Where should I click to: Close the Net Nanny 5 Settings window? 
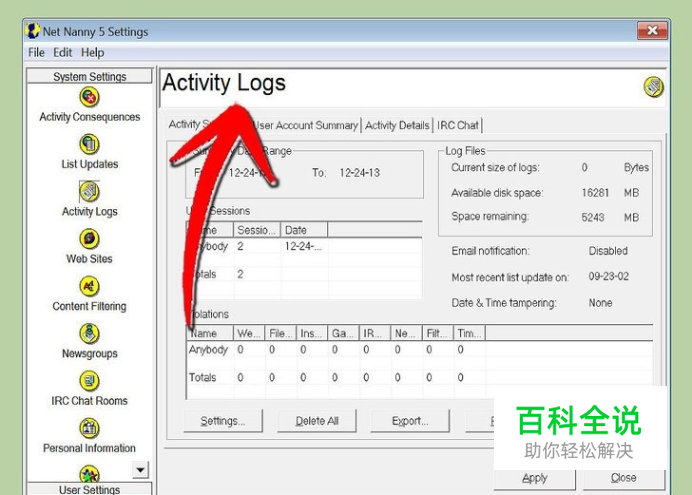coord(652,30)
